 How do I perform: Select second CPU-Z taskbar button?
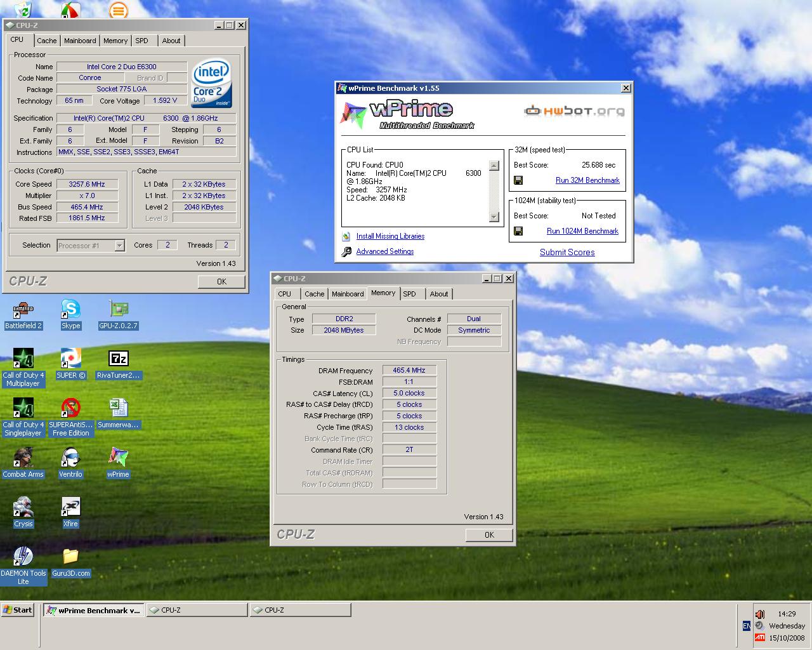(x=301, y=610)
